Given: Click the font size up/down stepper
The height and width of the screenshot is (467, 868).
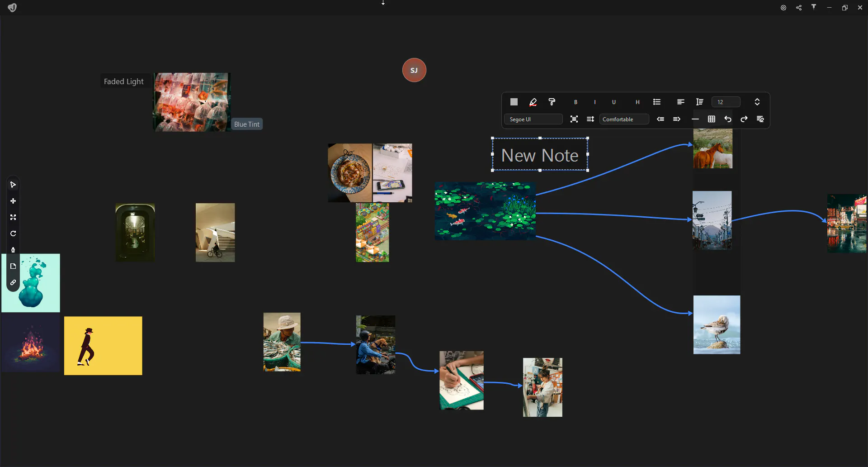Looking at the screenshot, I should tap(757, 102).
